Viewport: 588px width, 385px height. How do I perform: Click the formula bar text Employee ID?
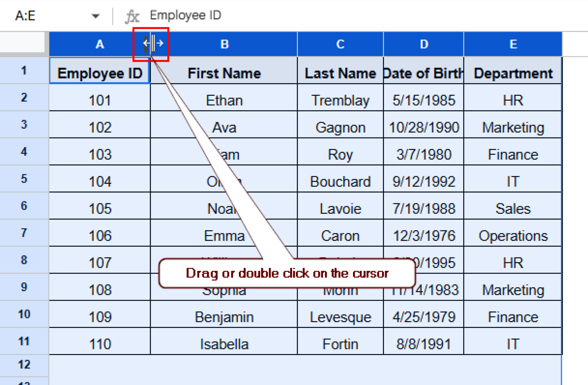point(185,15)
